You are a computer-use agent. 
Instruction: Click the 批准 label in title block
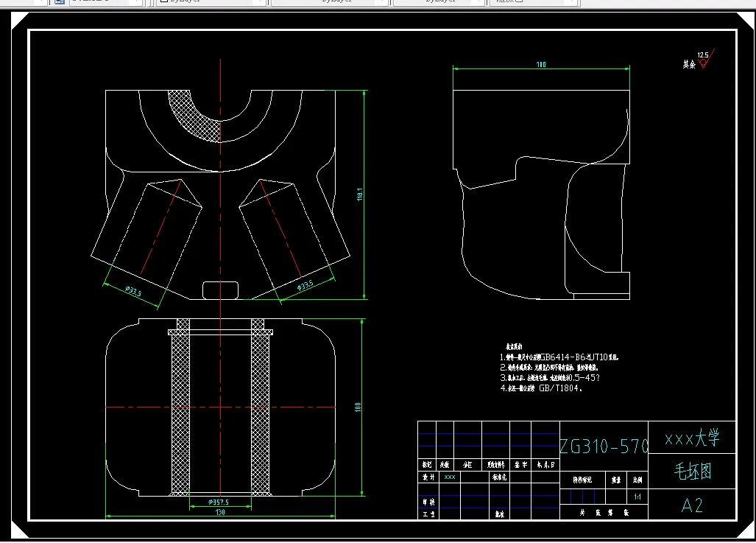(x=499, y=514)
